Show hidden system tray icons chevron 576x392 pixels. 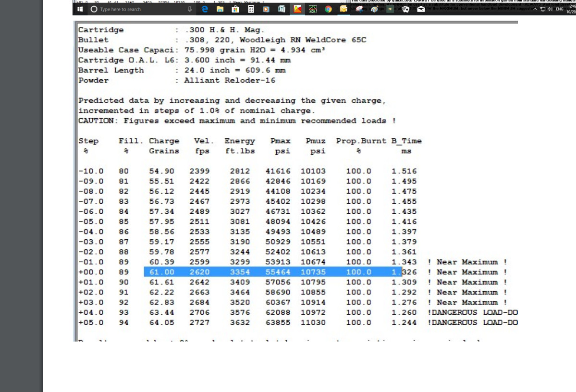click(535, 9)
